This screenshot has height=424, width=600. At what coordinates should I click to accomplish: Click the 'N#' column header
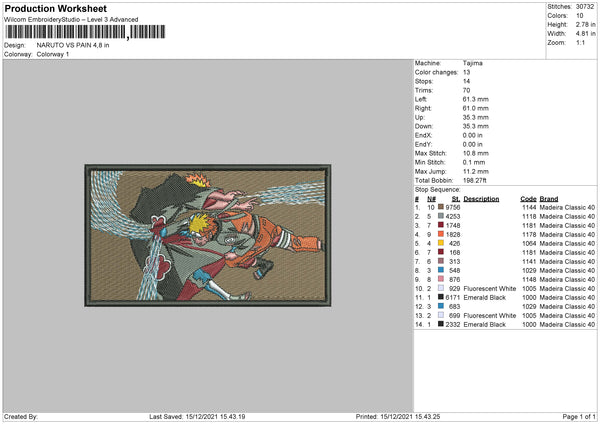pyautogui.click(x=431, y=199)
